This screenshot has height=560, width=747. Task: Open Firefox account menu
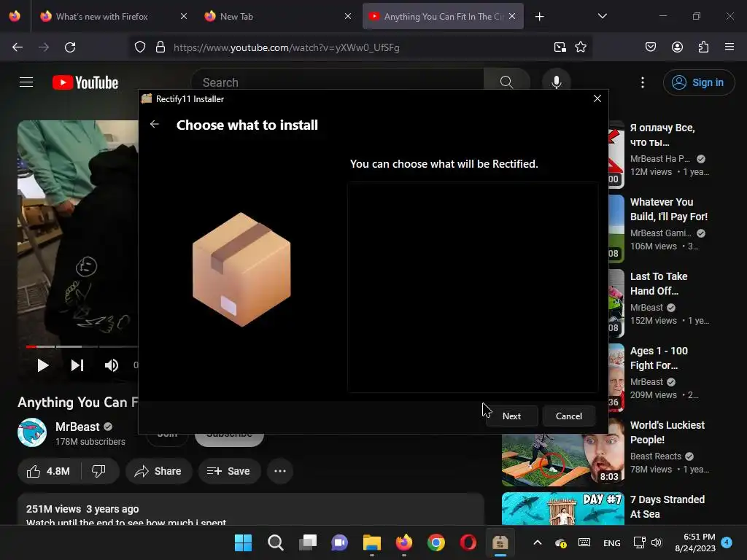677,47
